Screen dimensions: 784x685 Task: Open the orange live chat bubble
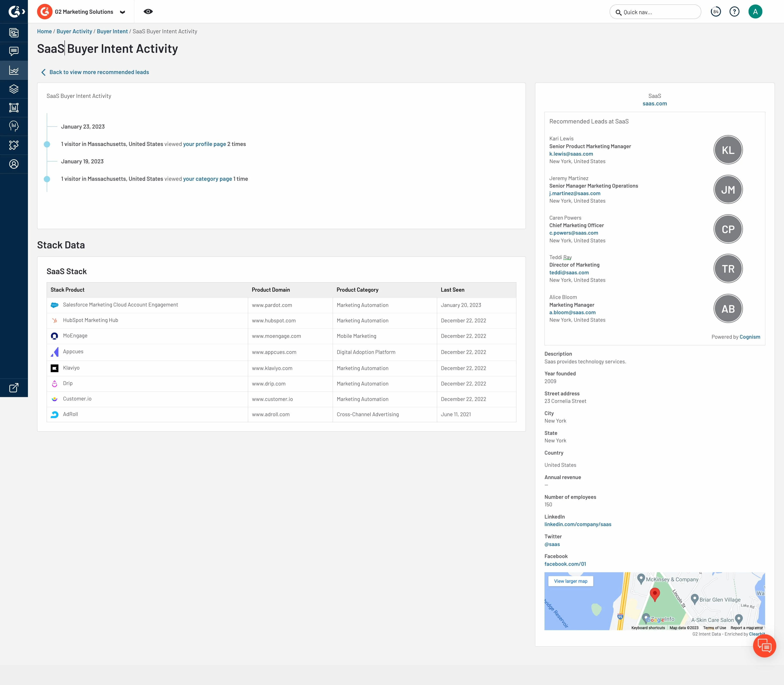pyautogui.click(x=764, y=646)
